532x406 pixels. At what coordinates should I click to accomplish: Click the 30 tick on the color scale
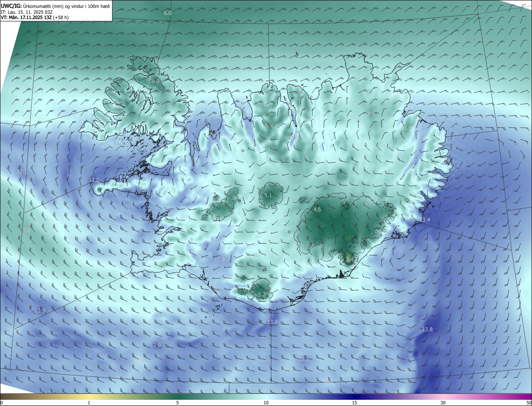pyautogui.click(x=443, y=403)
